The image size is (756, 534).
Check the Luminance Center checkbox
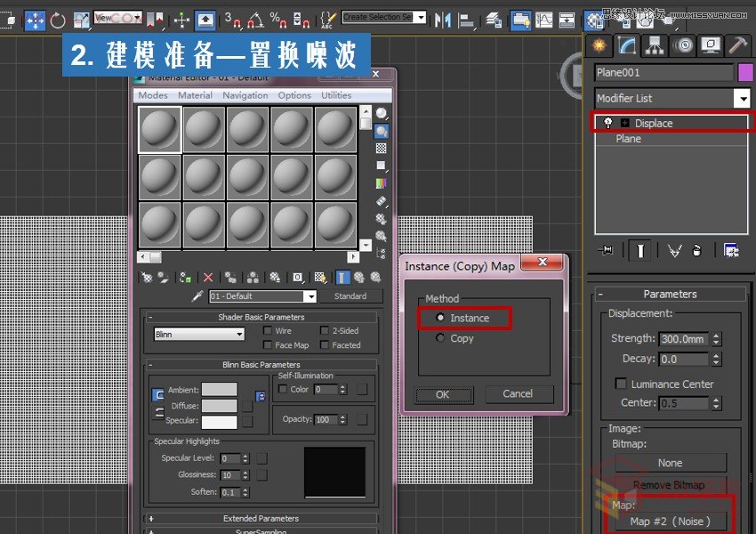[621, 384]
